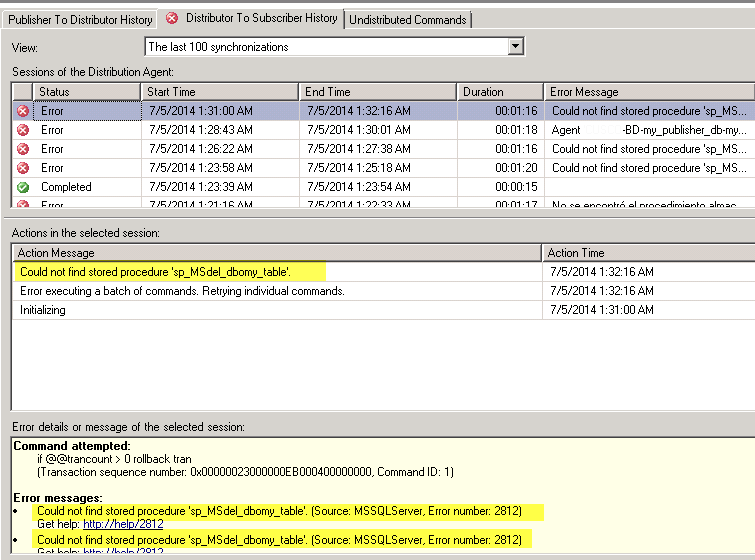Click the Action Time column header
The image size is (755, 560).
pos(648,253)
